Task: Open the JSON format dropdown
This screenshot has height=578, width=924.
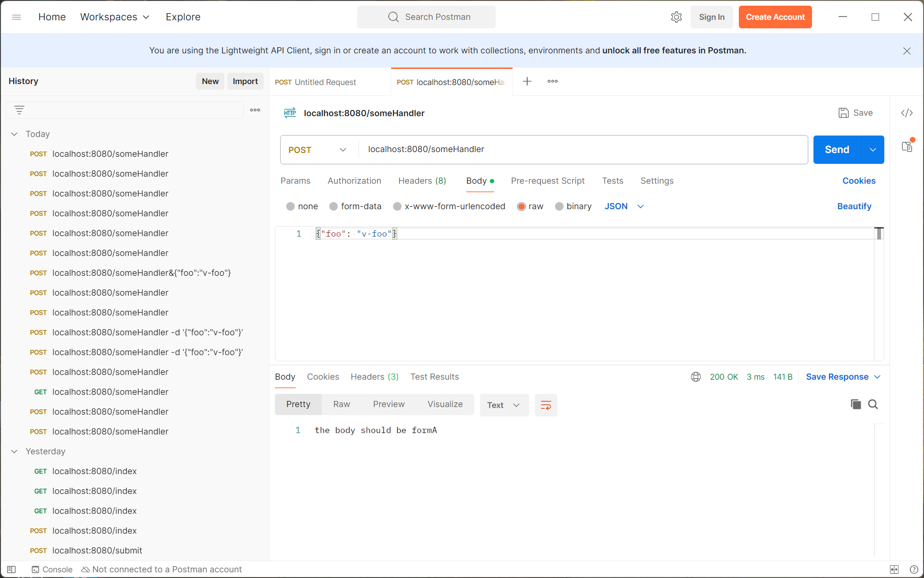Action: coord(624,206)
